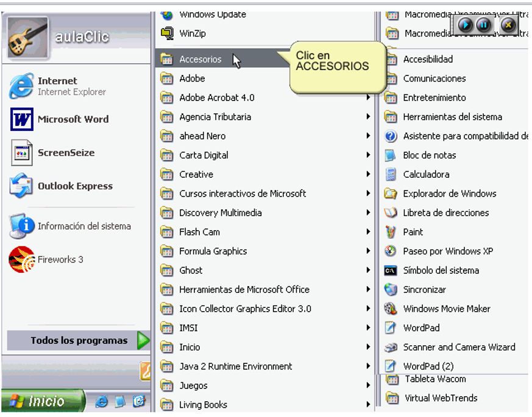Screen dimensions: 532x417
Task: Click Windows Update entry
Action: pos(265,15)
